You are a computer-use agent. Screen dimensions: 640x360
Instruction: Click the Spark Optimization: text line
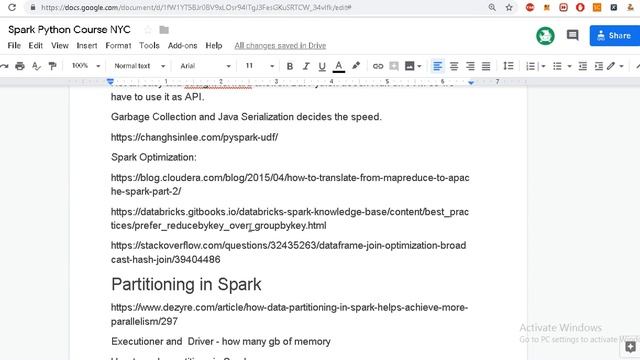(153, 157)
